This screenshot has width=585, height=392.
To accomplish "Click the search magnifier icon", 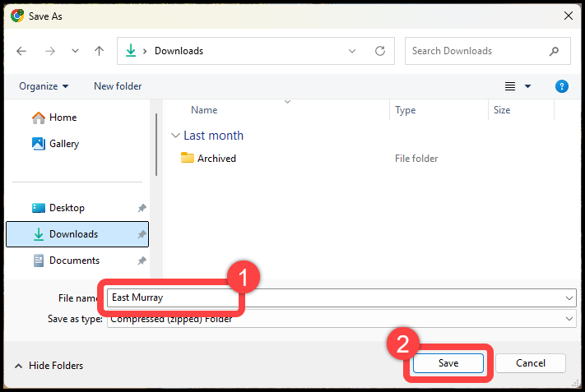I will 555,51.
